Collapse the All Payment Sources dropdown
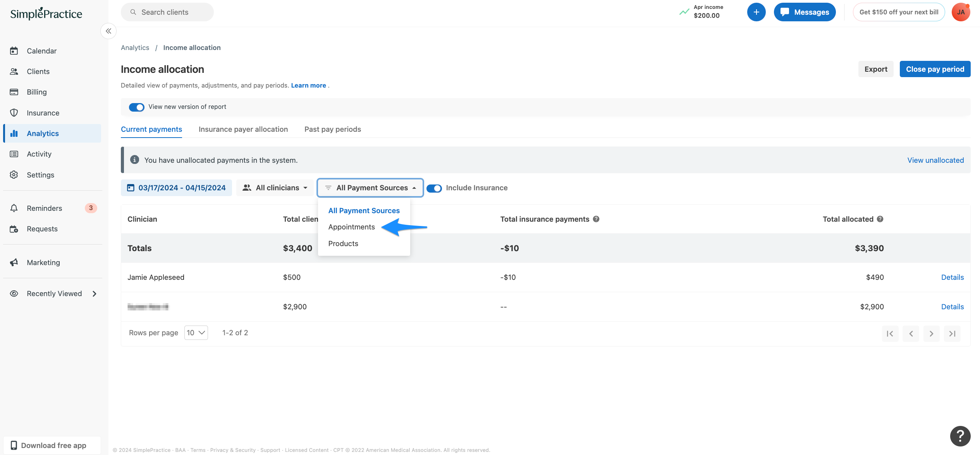Viewport: 980px width, 455px height. click(370, 188)
